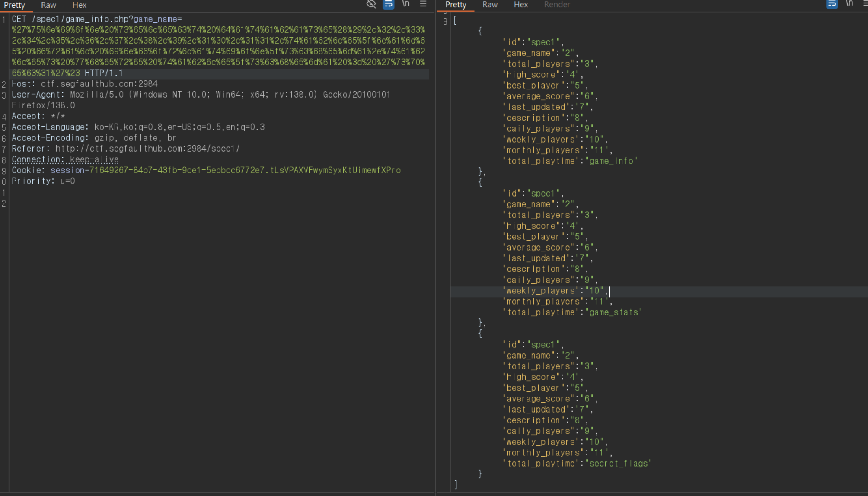Click first object's high_score "4" line

point(543,75)
